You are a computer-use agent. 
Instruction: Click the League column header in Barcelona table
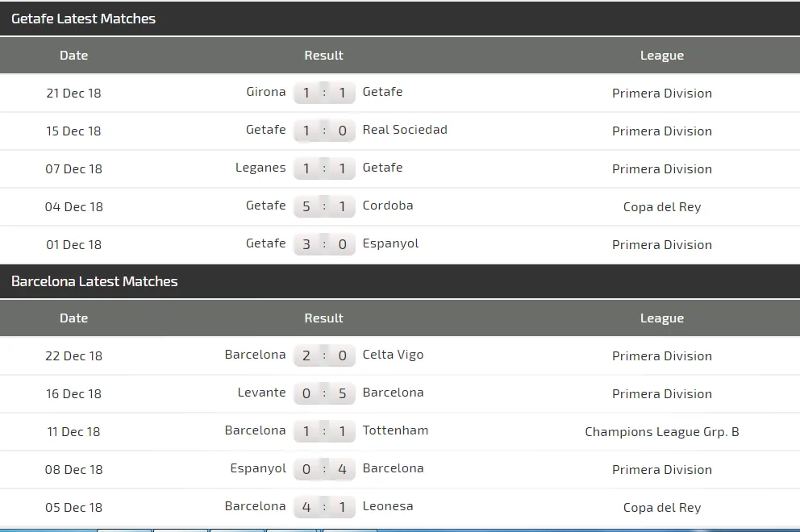pos(662,318)
